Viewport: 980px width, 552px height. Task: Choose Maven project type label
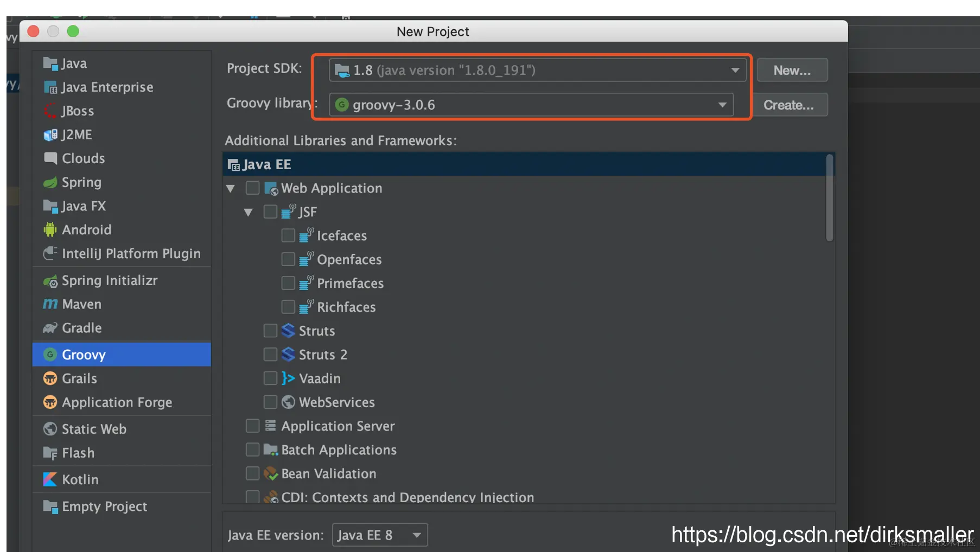click(82, 304)
